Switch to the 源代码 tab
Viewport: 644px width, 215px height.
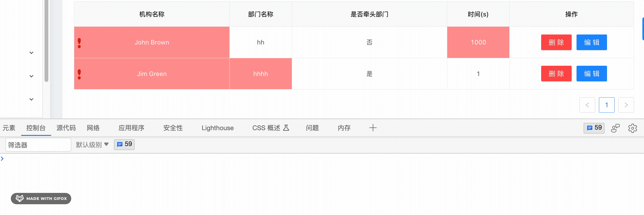[x=66, y=128]
